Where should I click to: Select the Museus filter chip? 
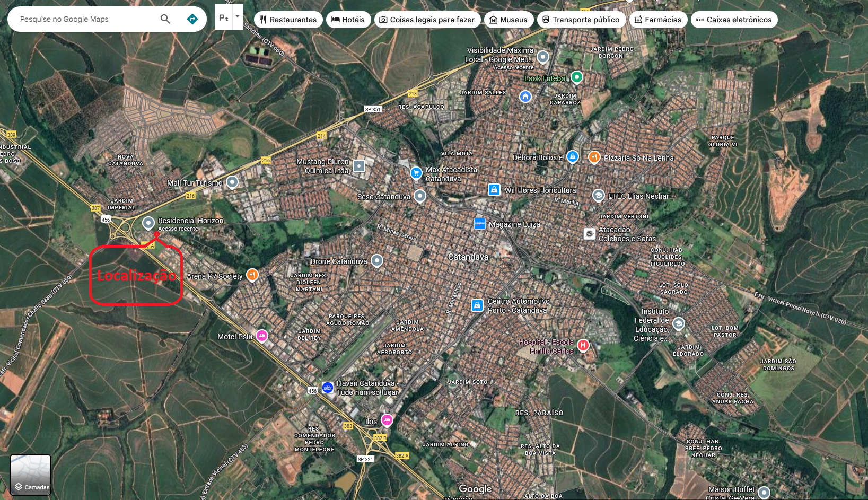pyautogui.click(x=508, y=20)
